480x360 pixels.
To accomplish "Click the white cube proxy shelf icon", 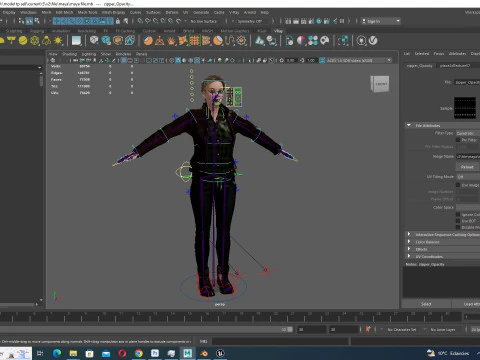I will pos(94,41).
